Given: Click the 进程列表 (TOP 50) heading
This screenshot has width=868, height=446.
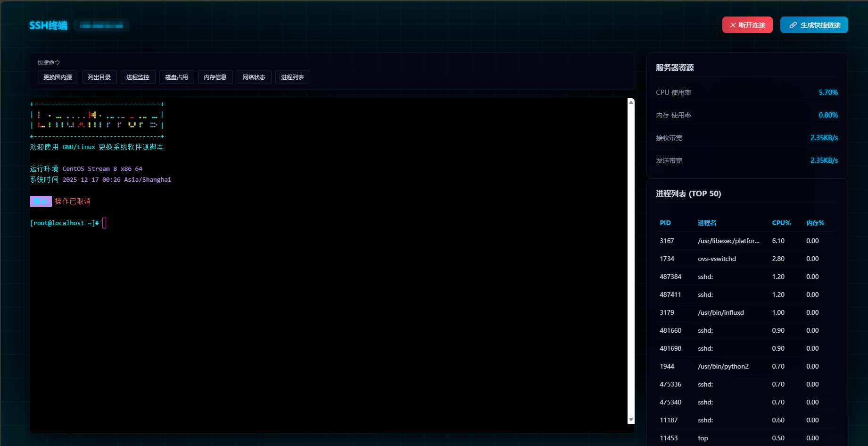Looking at the screenshot, I should (x=688, y=194).
